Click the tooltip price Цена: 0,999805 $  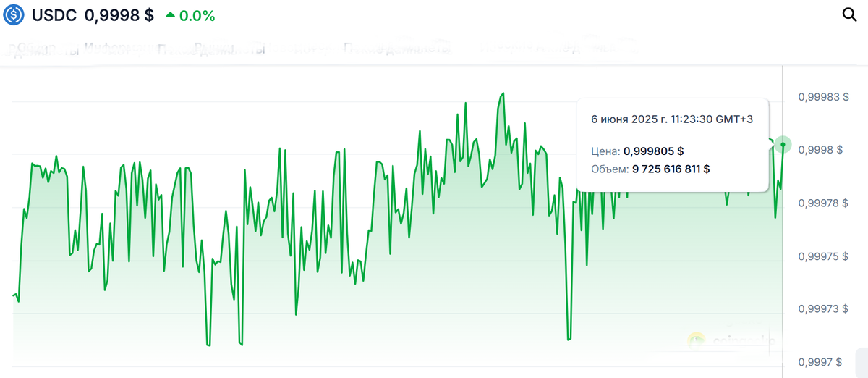pyautogui.click(x=637, y=151)
